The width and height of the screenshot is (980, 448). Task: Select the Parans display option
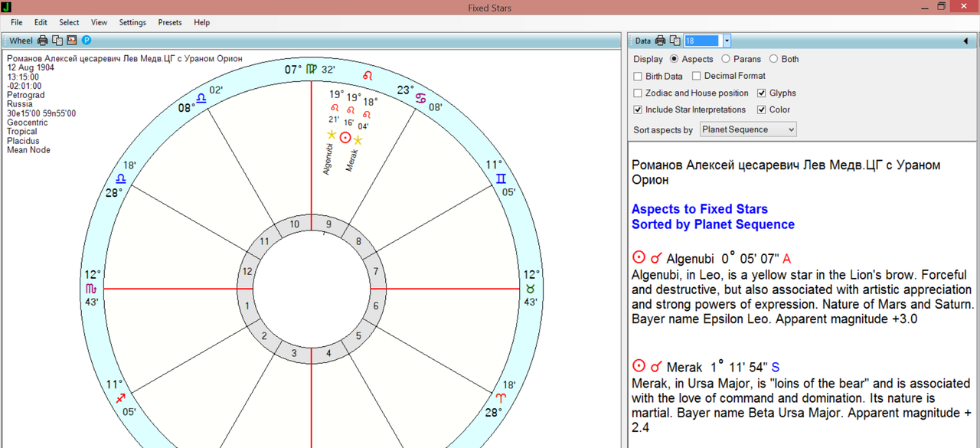(741, 59)
